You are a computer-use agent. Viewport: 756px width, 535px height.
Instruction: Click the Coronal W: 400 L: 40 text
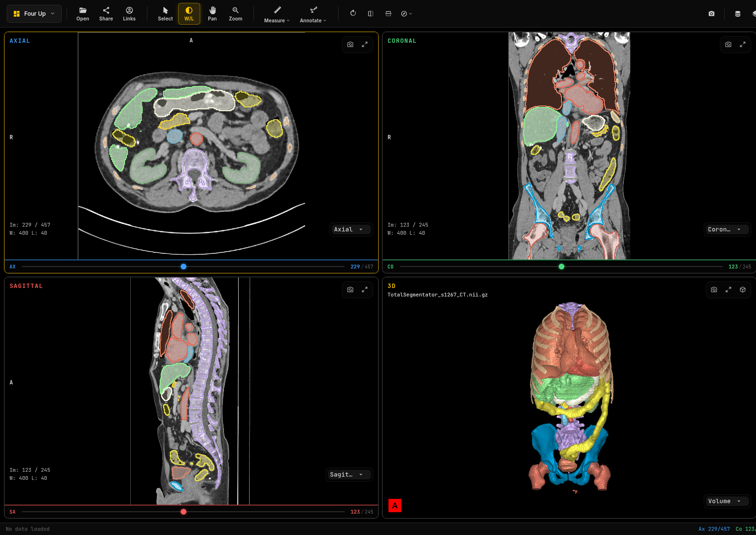click(407, 233)
